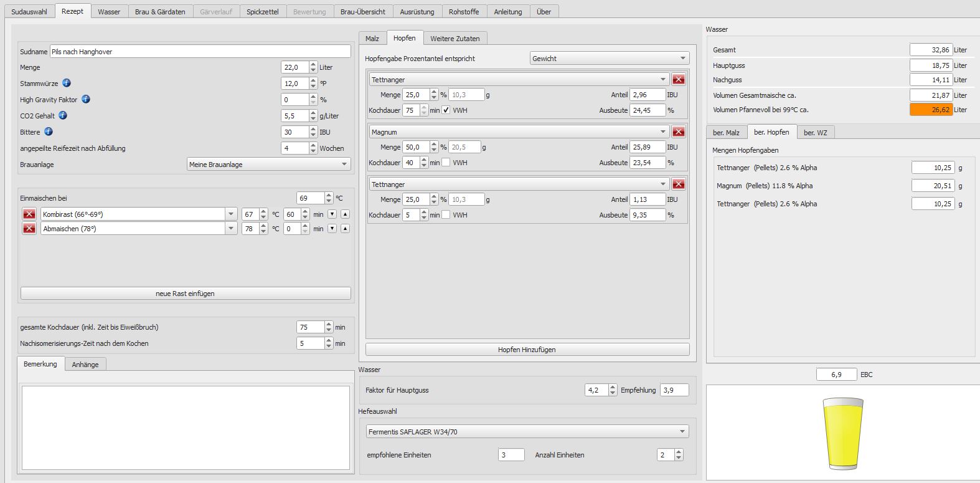
Task: Switch to the Malz tab
Action: tap(372, 39)
